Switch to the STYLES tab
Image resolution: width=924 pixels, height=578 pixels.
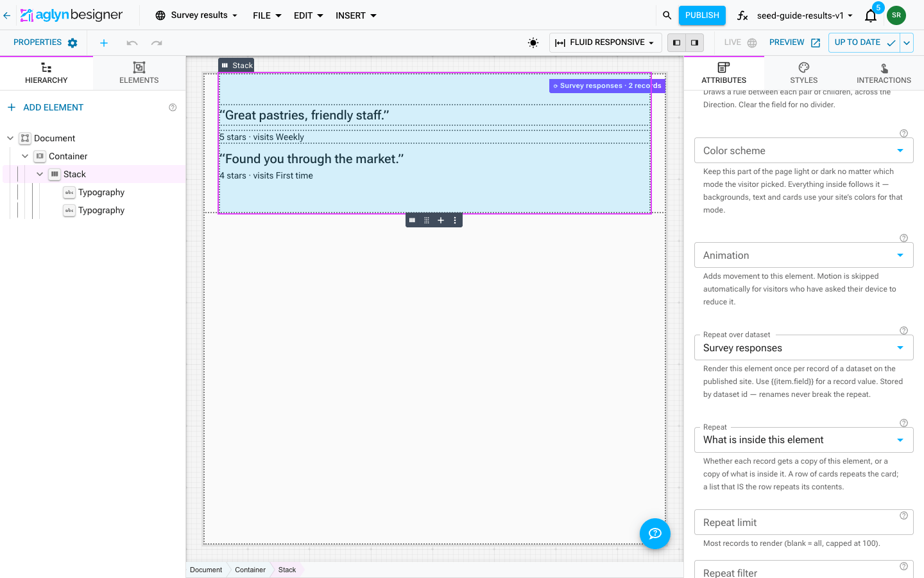[804, 73]
